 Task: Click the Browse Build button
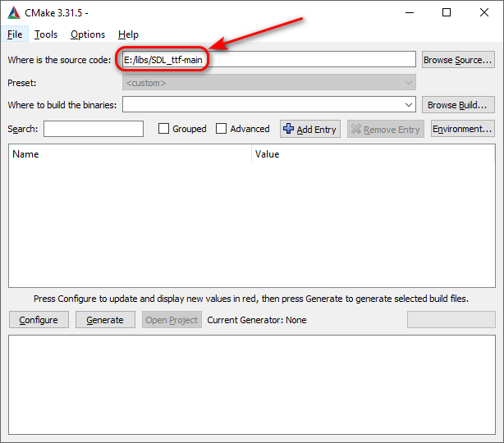pyautogui.click(x=458, y=105)
